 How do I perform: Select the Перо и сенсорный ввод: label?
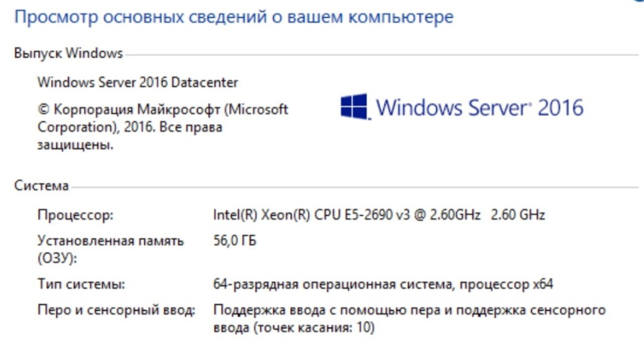(x=116, y=310)
